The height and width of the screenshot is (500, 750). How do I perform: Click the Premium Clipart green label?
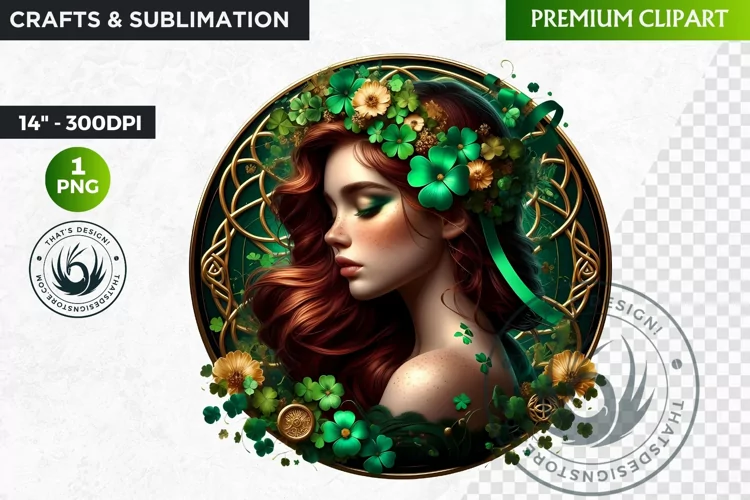pyautogui.click(x=628, y=20)
